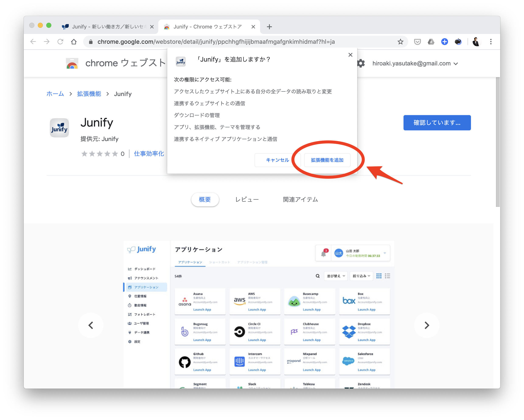Click the Pocket extension icon
Viewport: 524px width, 420px height.
click(417, 42)
